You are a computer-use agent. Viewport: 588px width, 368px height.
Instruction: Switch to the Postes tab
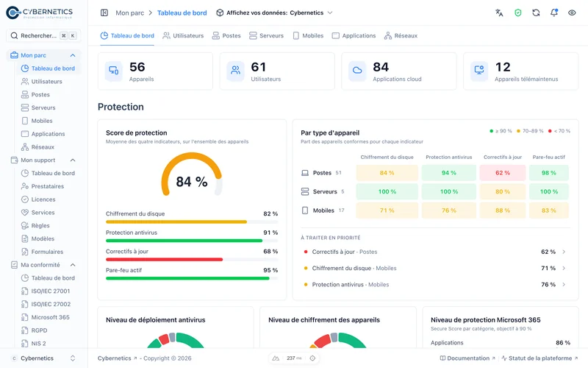click(x=226, y=35)
